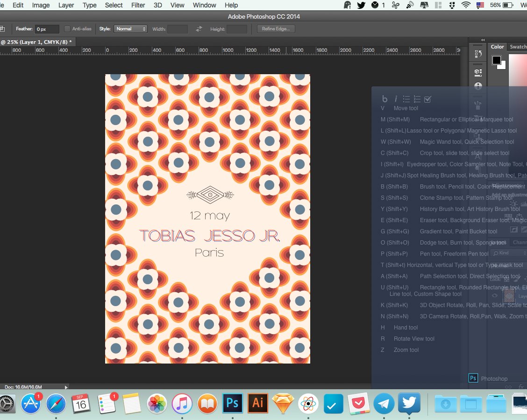The height and width of the screenshot is (420, 527).
Task: Open the Help menu
Action: coord(231,5)
